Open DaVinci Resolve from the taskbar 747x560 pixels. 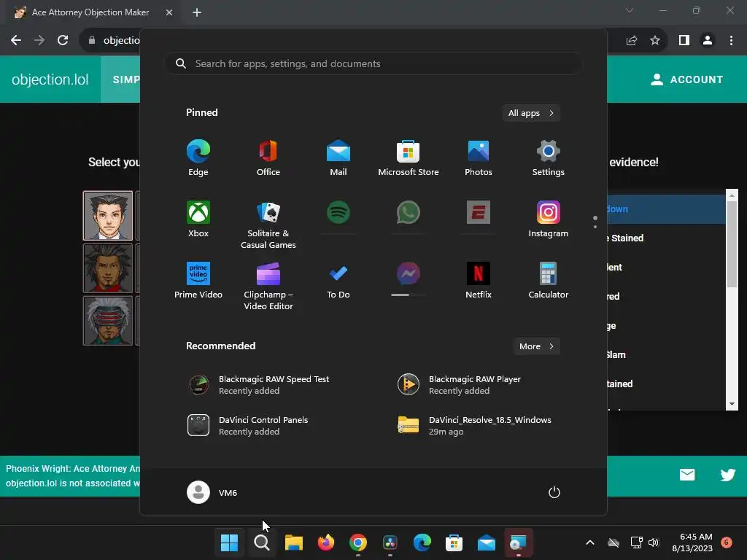390,542
